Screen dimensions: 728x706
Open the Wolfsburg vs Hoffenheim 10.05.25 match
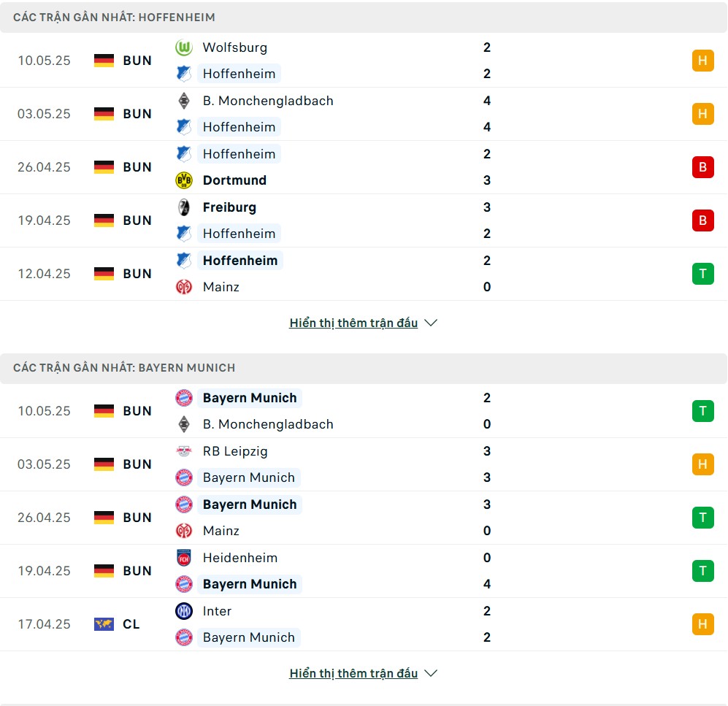(x=364, y=61)
